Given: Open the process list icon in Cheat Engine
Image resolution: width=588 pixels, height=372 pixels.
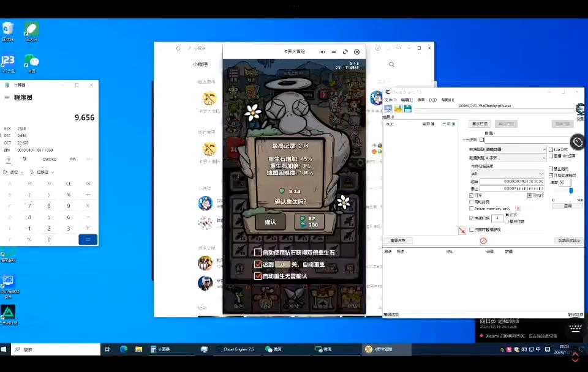Looking at the screenshot, I should [x=388, y=109].
